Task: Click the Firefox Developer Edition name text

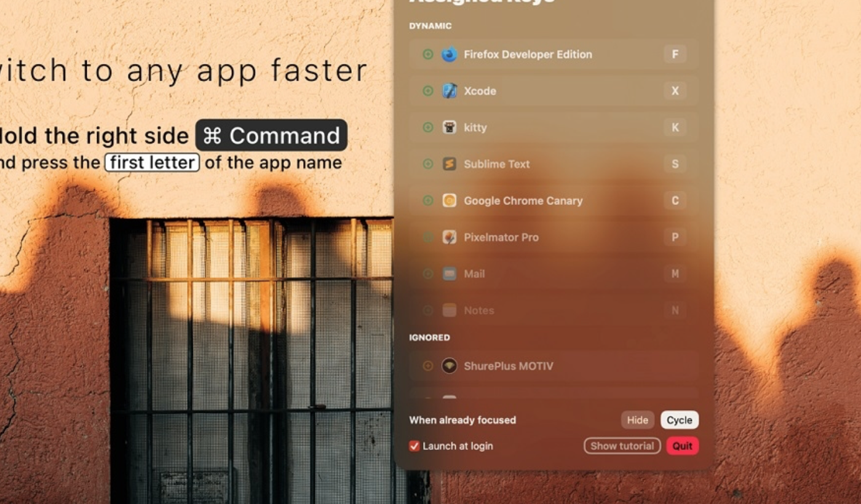Action: (x=528, y=54)
